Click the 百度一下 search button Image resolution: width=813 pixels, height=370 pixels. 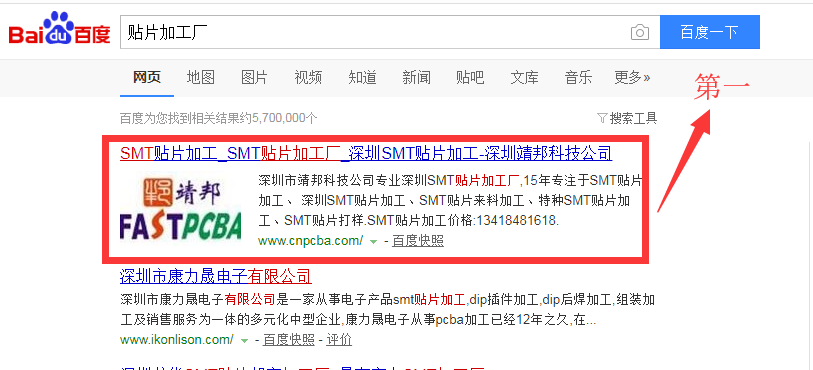[x=710, y=32]
